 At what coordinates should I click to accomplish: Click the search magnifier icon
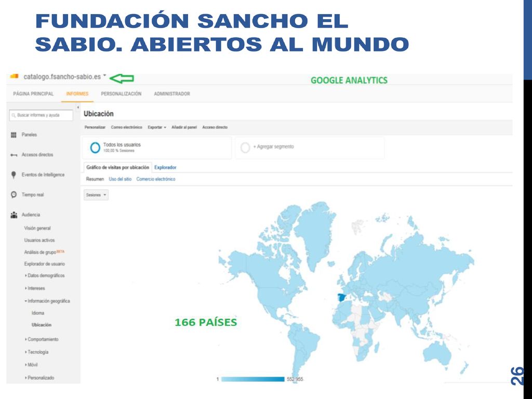point(14,115)
